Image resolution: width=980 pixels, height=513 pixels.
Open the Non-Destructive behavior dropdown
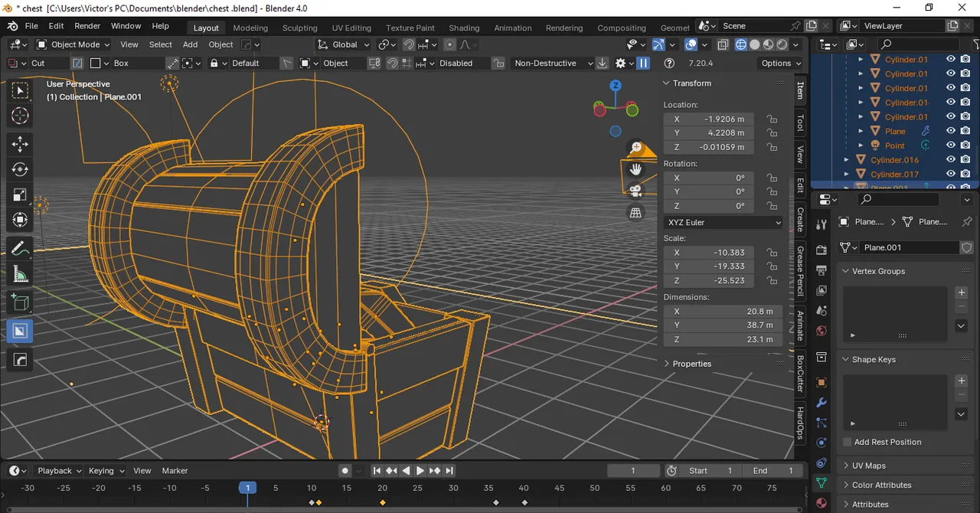coord(552,64)
